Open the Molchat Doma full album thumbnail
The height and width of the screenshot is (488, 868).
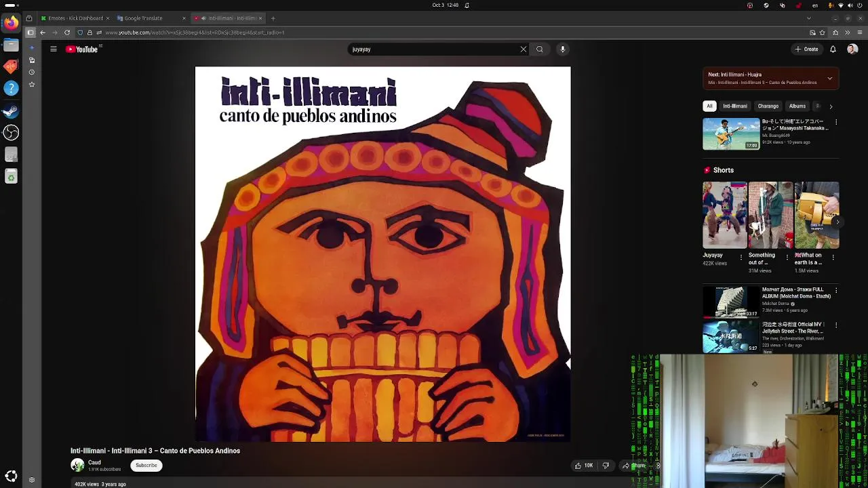click(731, 302)
